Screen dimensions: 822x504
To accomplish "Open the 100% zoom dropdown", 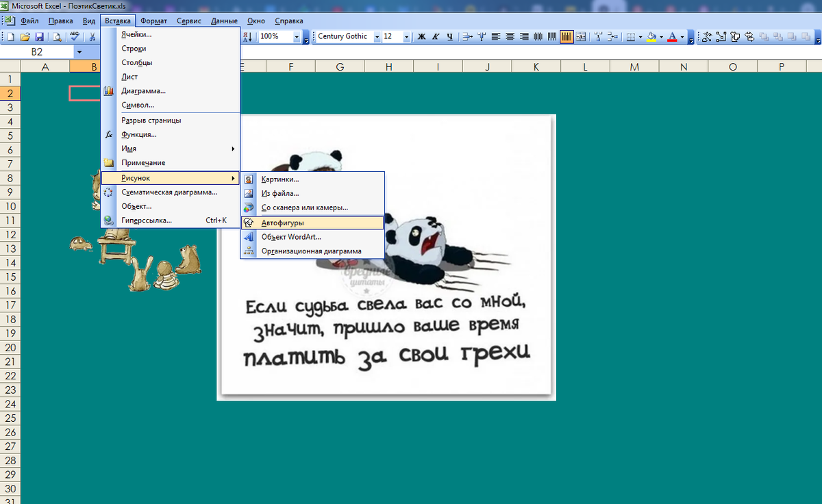I will (297, 36).
